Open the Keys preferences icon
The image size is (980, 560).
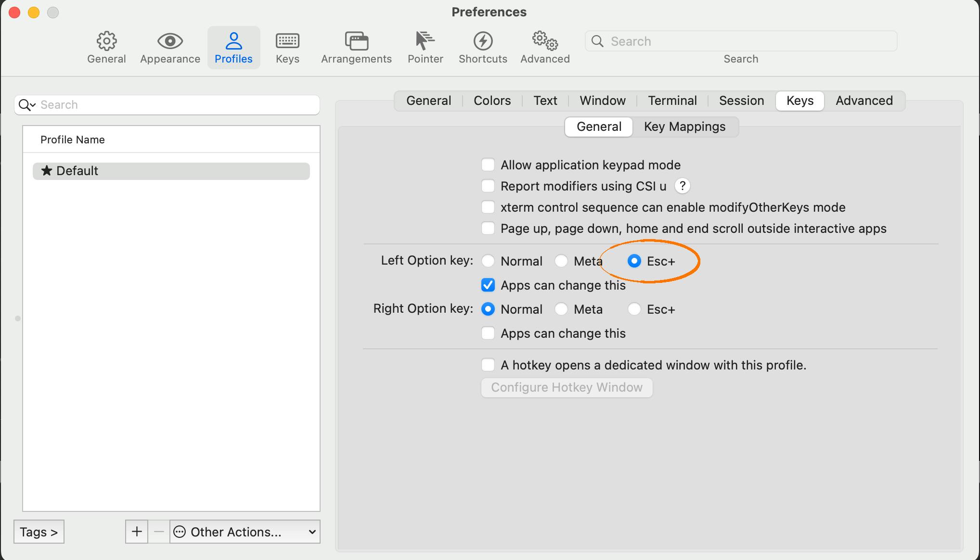pyautogui.click(x=287, y=47)
